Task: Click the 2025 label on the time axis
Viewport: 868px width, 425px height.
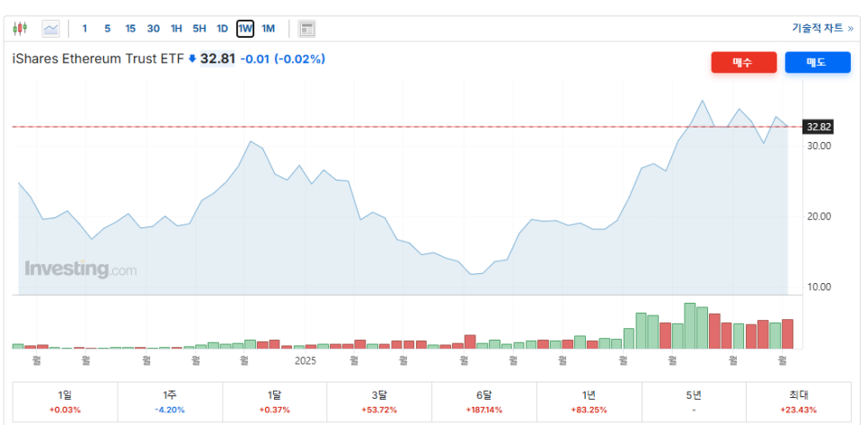Action: [305, 361]
